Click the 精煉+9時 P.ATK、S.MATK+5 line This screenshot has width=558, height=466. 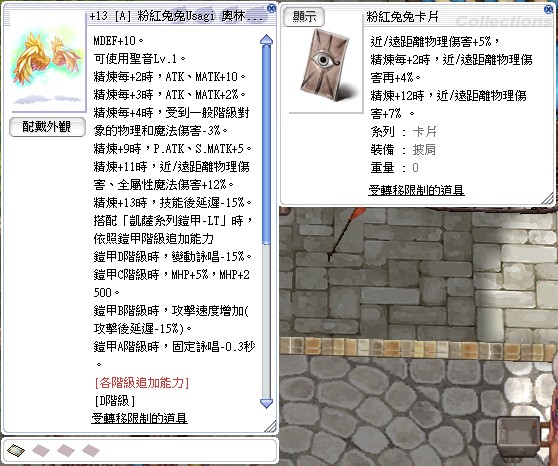tap(173, 148)
